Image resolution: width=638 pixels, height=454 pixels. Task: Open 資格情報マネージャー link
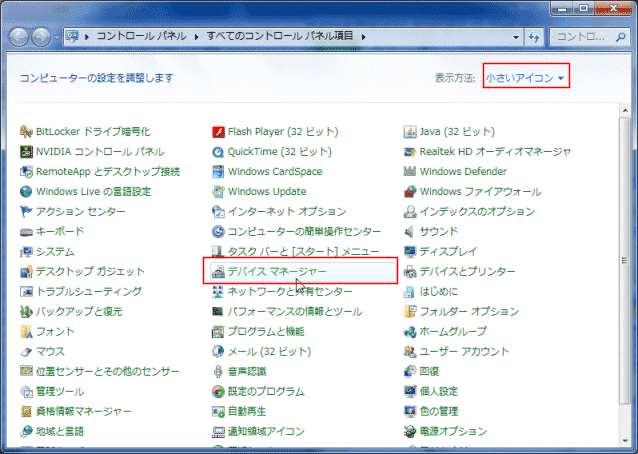click(83, 411)
